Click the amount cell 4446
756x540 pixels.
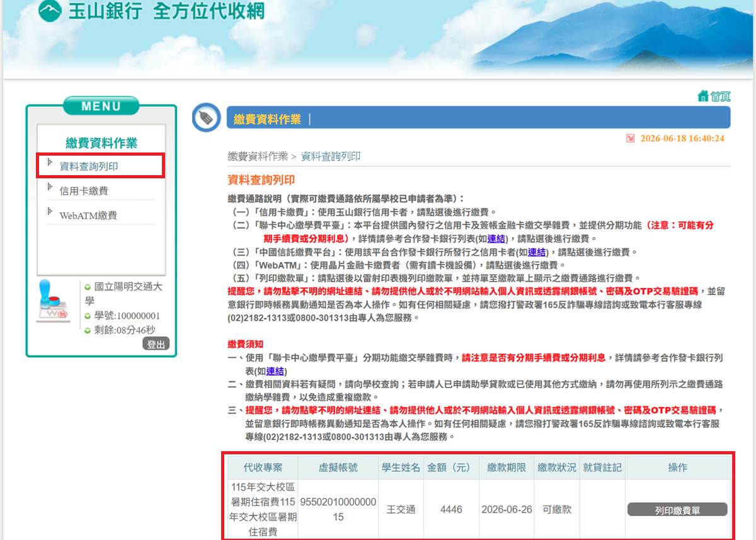tap(451, 509)
